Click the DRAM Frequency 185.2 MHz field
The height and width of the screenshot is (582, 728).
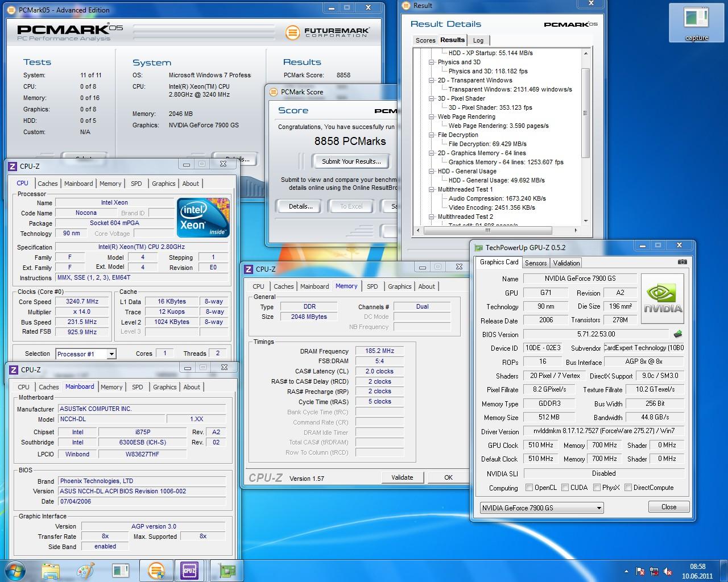[x=379, y=351]
